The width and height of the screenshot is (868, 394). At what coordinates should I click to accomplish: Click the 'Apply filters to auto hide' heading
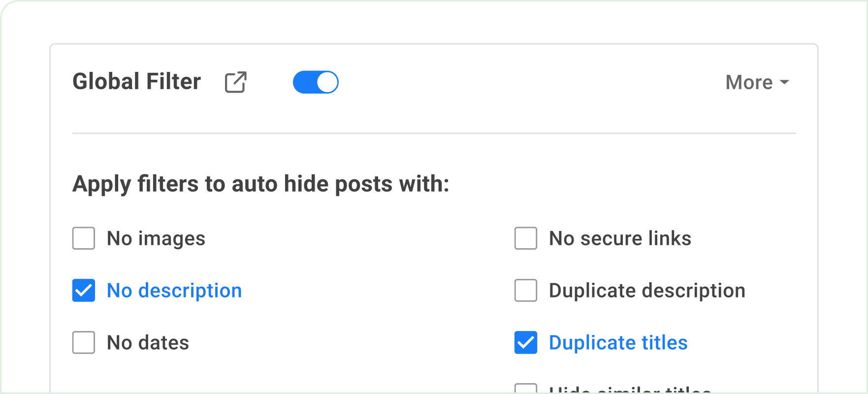[x=261, y=184]
